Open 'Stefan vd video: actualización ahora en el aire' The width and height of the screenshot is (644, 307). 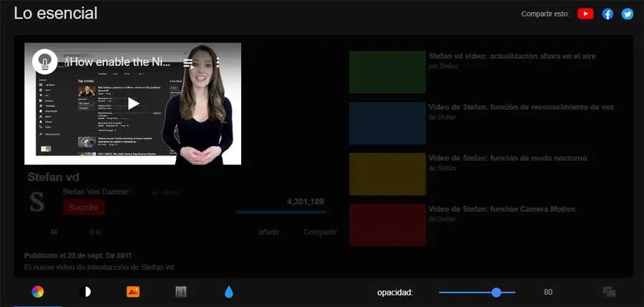point(512,57)
